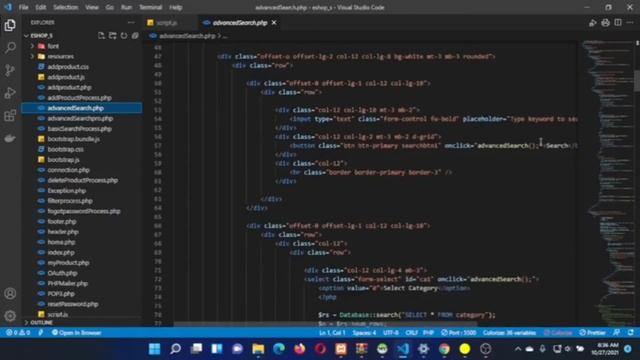This screenshot has height=360, width=640.
Task: Open addproduct.css in Explorer
Action: pos(68,67)
